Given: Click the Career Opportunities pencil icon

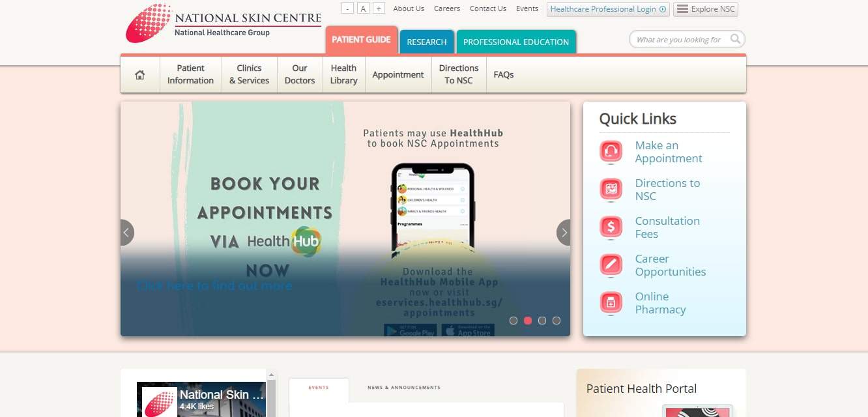Looking at the screenshot, I should [x=611, y=265].
